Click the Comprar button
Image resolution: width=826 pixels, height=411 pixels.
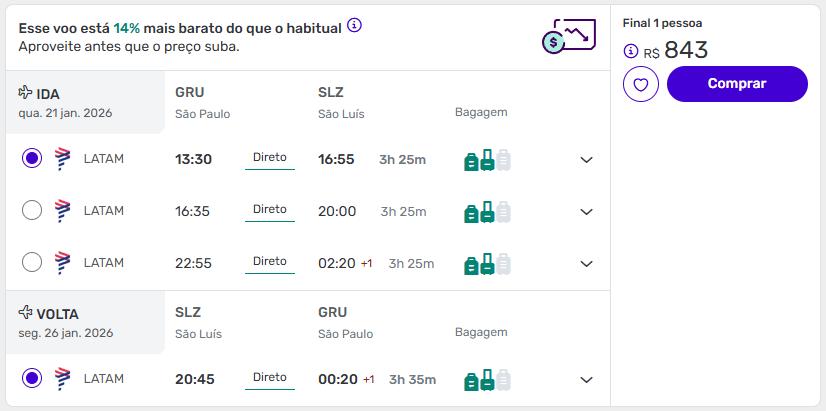tap(737, 84)
